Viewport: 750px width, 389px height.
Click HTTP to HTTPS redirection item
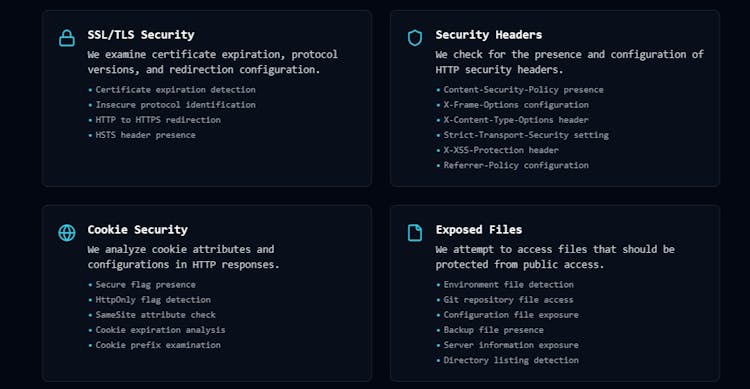(158, 120)
